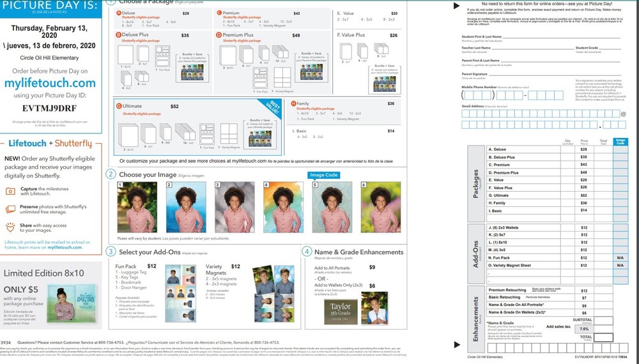639x364 pixels.
Task: Click the camera Capture icon
Action: click(x=10, y=191)
